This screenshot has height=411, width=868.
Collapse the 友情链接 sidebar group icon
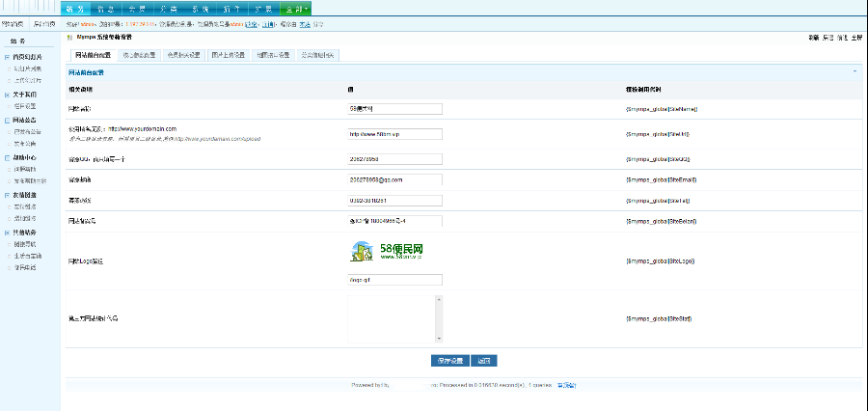pos(7,195)
